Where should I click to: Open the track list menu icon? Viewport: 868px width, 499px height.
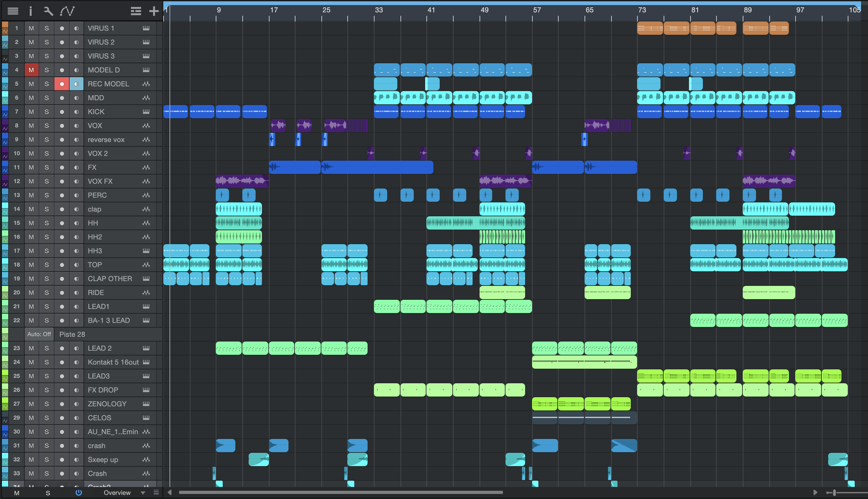[13, 11]
